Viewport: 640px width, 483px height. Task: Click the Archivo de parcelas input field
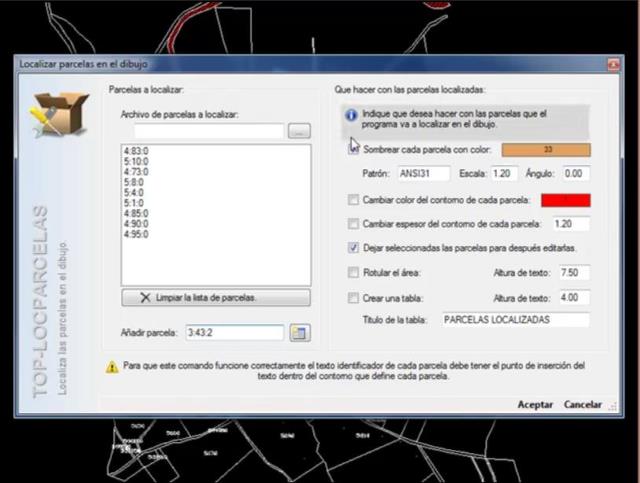click(x=209, y=131)
